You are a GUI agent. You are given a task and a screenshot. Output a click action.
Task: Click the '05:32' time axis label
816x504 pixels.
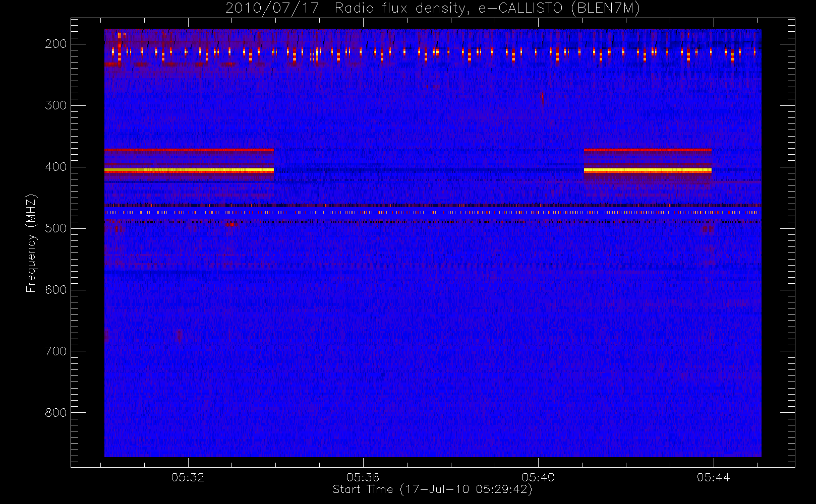(x=188, y=477)
